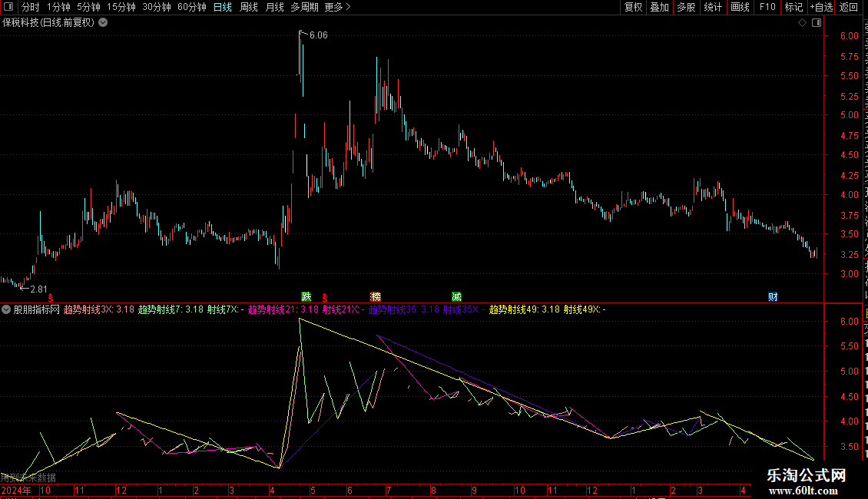
Task: Switch to the 分时 tab
Action: [31, 7]
